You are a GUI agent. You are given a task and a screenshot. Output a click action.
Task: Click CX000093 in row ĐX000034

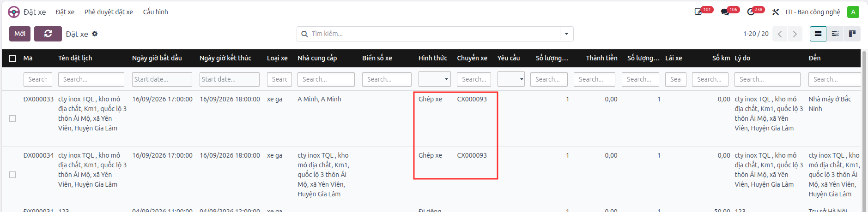[x=472, y=155]
